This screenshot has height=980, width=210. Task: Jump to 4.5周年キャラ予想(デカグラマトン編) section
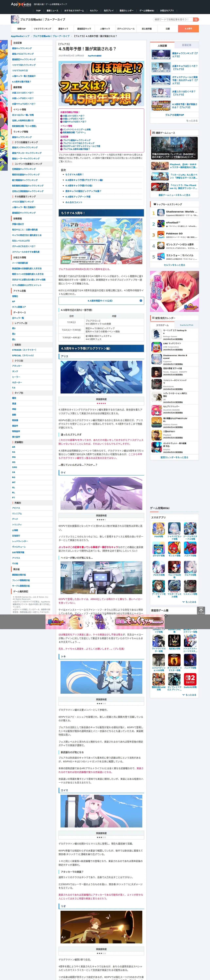pos(84,180)
